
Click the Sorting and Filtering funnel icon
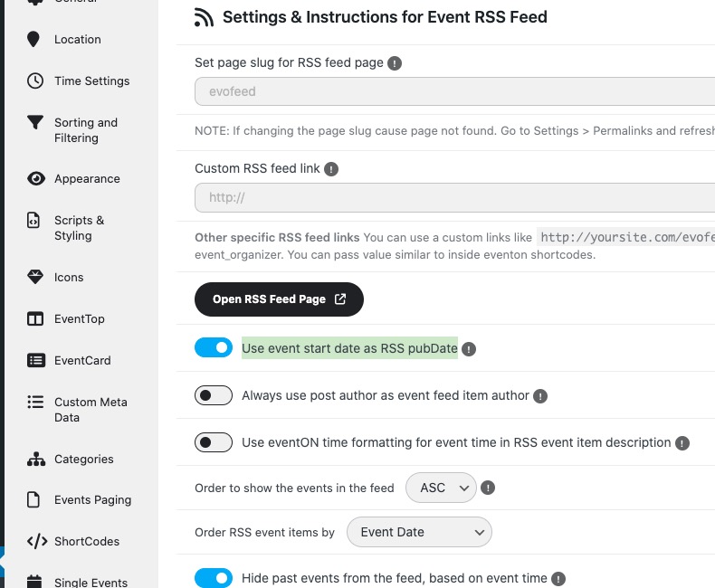pos(35,123)
